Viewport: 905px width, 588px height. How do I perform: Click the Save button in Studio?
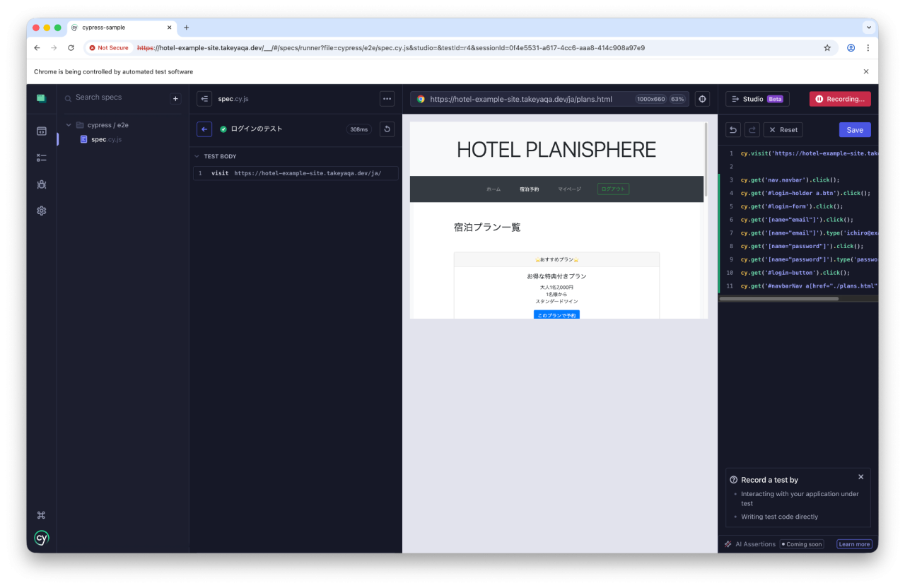(855, 130)
